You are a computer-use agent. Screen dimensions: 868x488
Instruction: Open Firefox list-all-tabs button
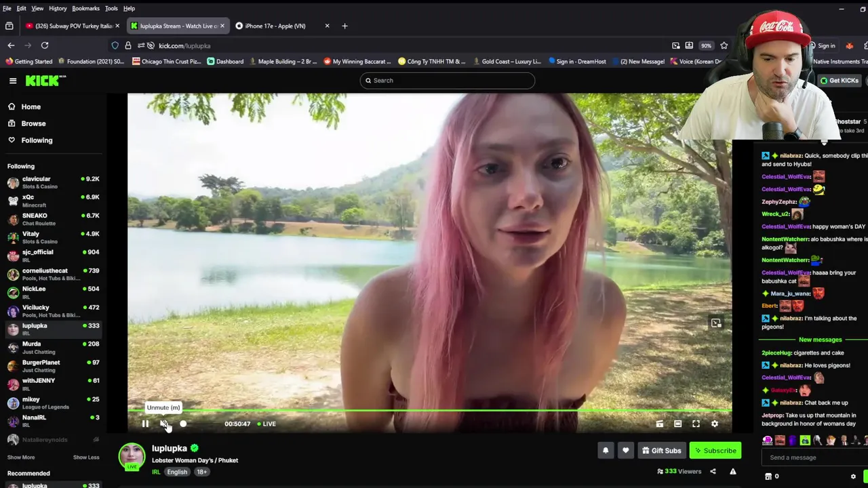9,26
